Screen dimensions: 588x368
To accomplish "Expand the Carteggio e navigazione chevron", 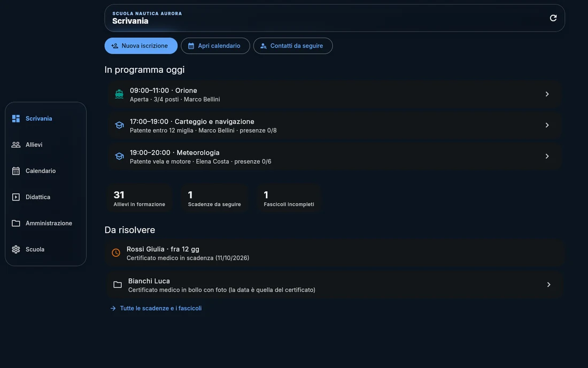I will point(547,125).
